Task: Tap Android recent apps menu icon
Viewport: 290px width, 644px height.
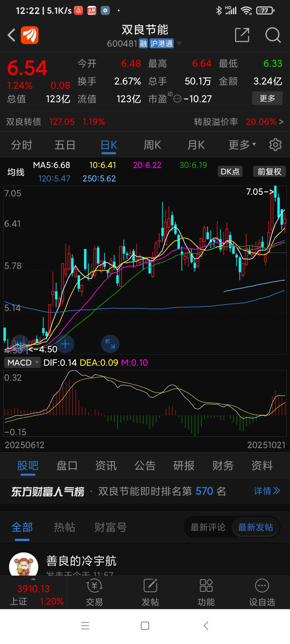Action: (x=85, y=626)
